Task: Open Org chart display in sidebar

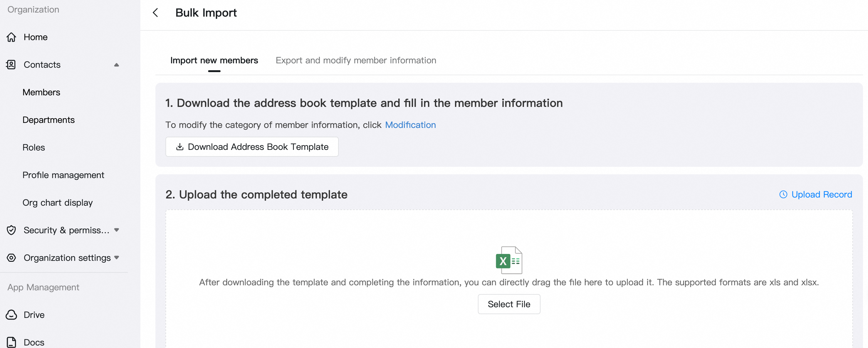Action: click(x=57, y=203)
